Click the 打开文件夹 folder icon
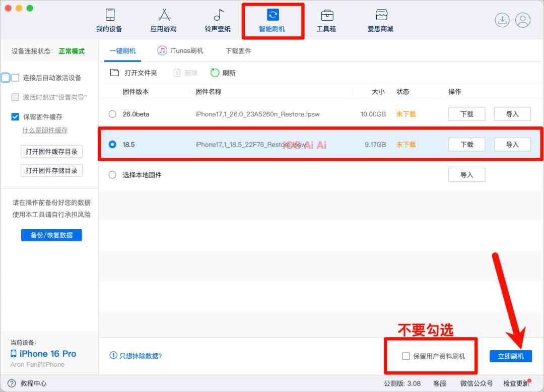 point(114,73)
